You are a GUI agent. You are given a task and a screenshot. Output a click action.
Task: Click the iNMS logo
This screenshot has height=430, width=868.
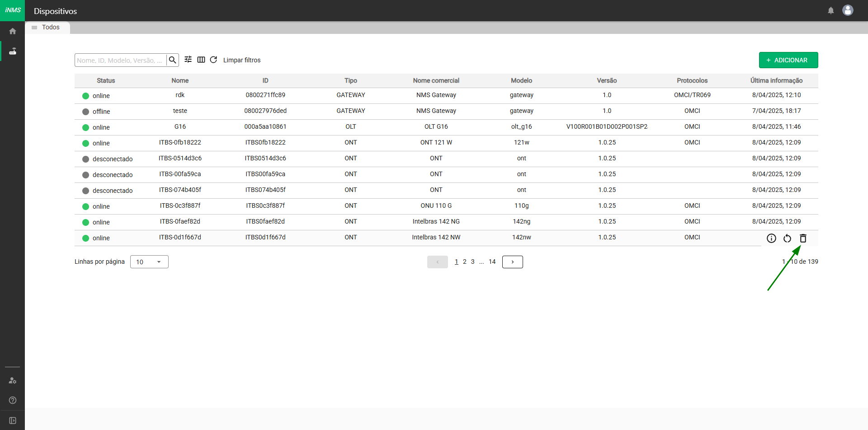coord(13,10)
